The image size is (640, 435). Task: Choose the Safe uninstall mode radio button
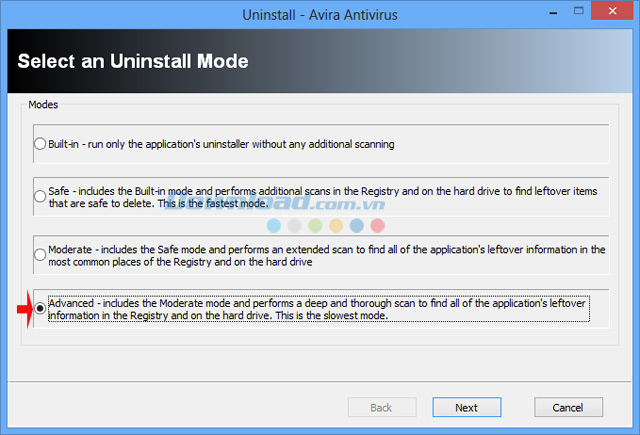(40, 196)
